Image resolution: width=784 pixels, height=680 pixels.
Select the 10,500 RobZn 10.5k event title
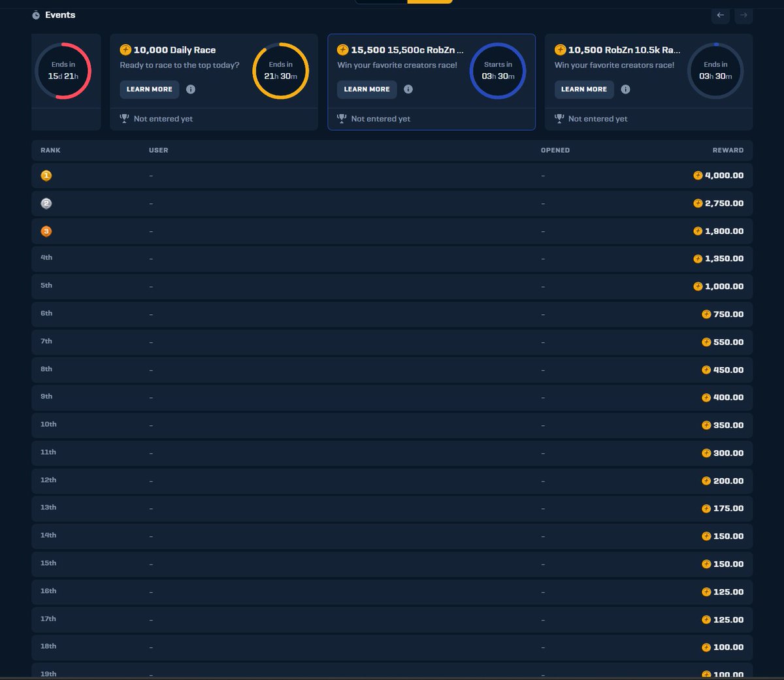pos(624,50)
